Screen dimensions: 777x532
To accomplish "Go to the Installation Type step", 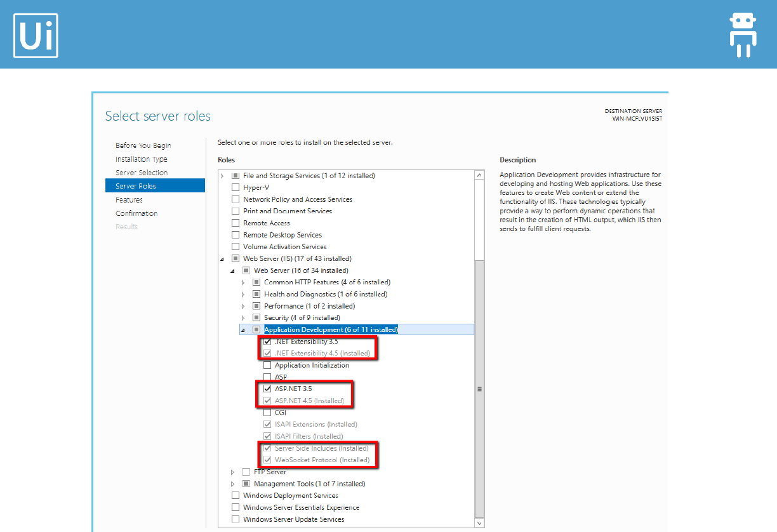I will point(142,159).
